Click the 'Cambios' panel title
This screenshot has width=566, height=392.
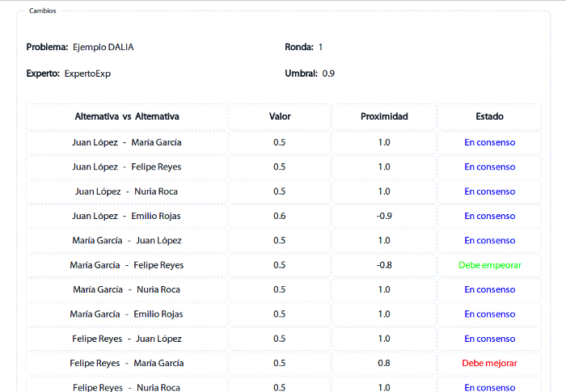tap(43, 11)
